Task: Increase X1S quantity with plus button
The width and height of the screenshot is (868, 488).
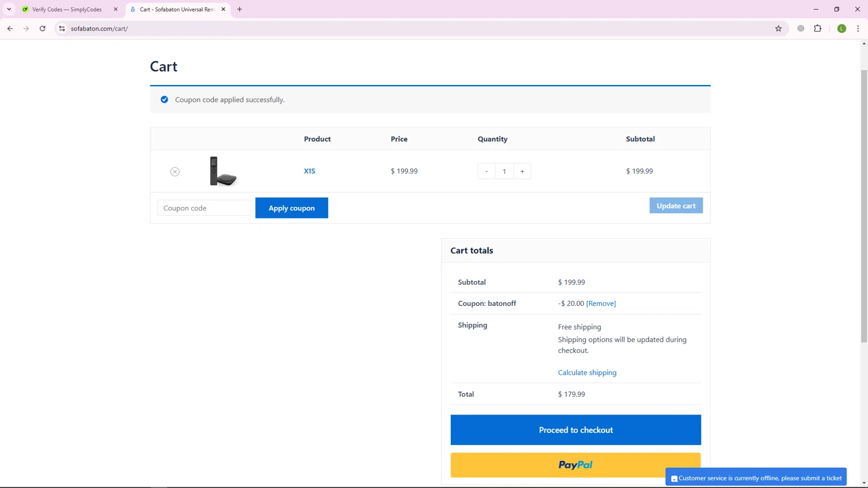Action: point(522,171)
